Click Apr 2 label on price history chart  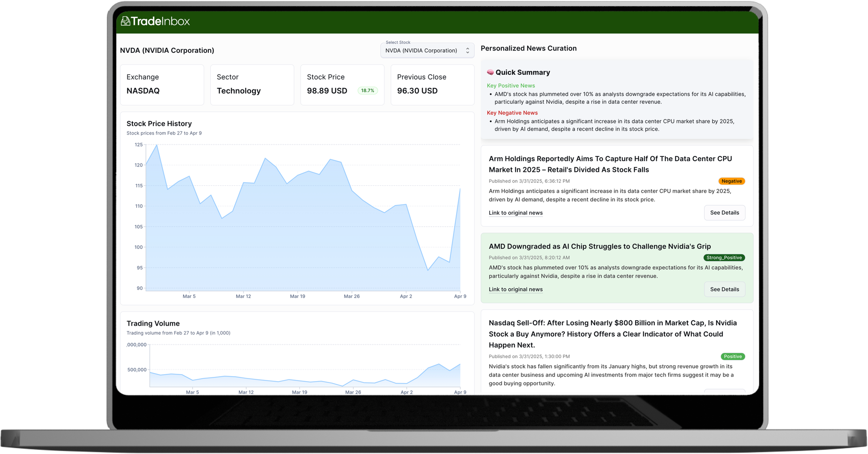[406, 296]
